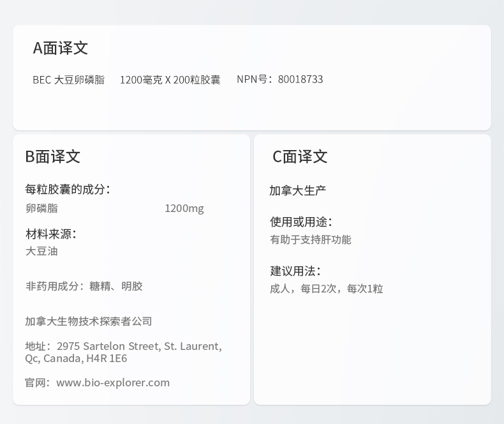Select the 卵磷脂 ingredient text
This screenshot has width=504, height=424.
click(41, 208)
